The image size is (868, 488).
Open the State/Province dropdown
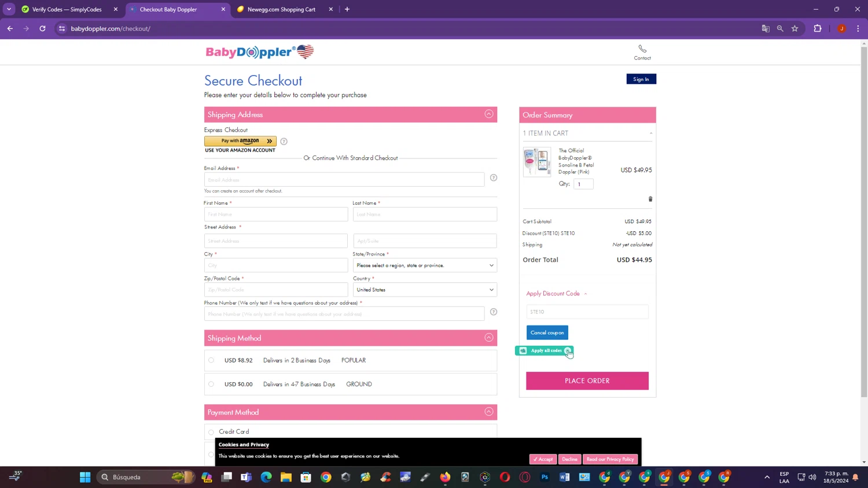point(425,265)
